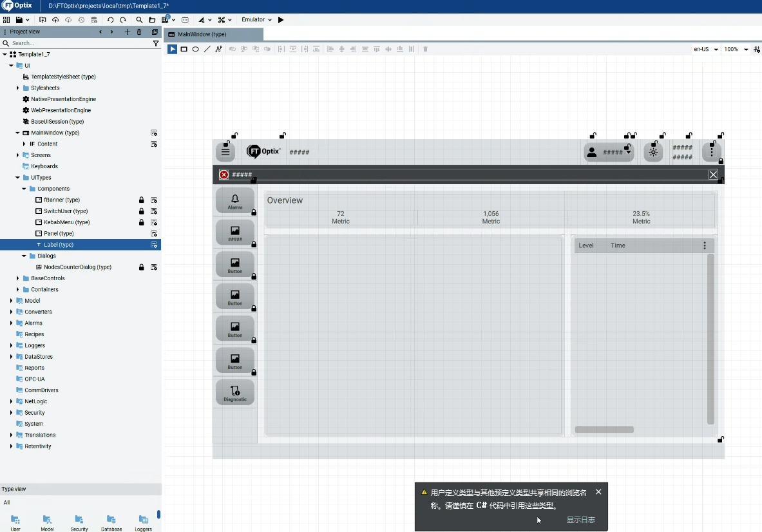Toggle lock on SwitchUser (type)
762x532 pixels.
click(x=142, y=211)
